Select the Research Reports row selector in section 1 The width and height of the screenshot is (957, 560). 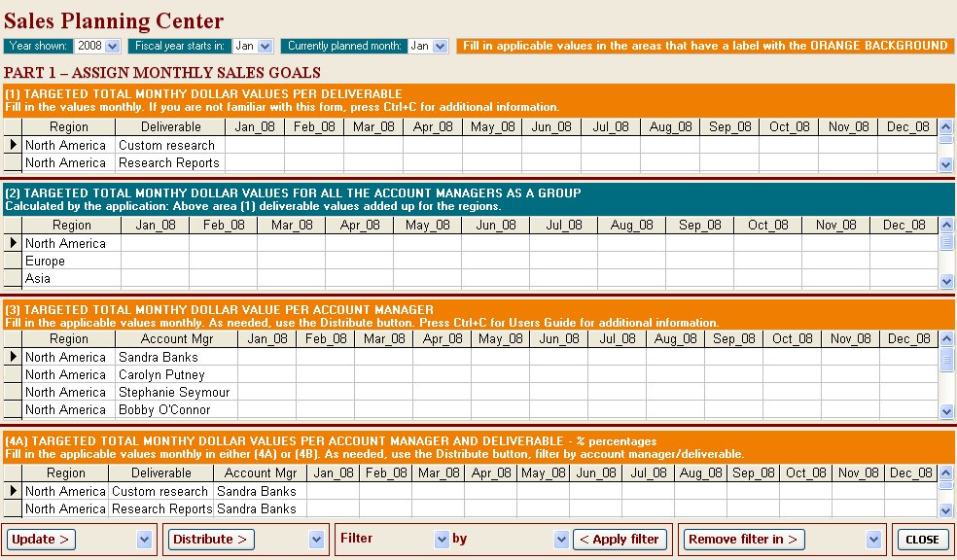(13, 163)
